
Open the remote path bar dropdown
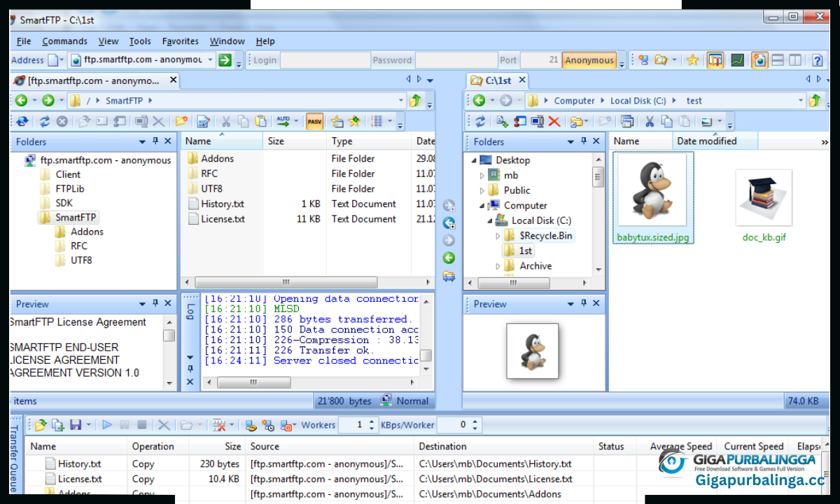(401, 101)
